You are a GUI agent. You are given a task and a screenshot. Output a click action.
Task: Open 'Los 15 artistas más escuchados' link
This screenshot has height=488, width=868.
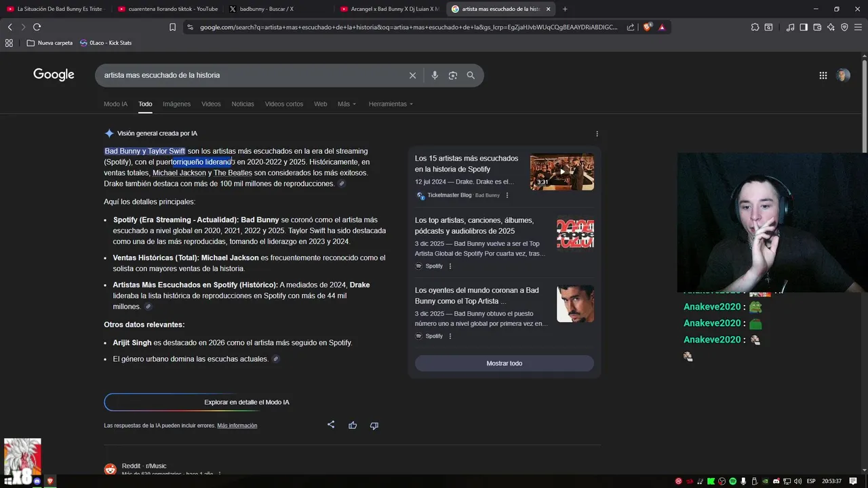click(x=467, y=163)
